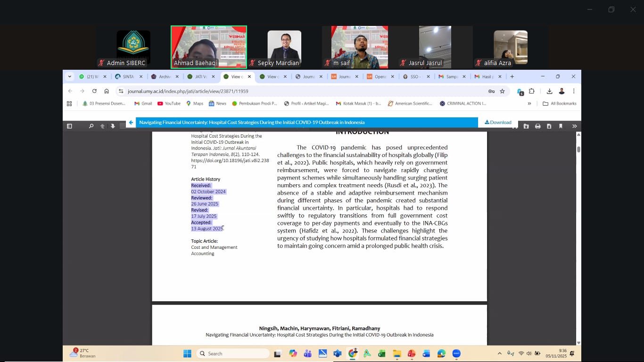
Task: Click the Windows Start button
Action: [187, 354]
